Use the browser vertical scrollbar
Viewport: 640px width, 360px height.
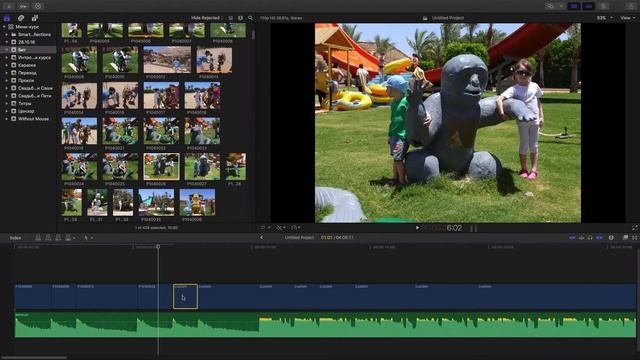253,34
